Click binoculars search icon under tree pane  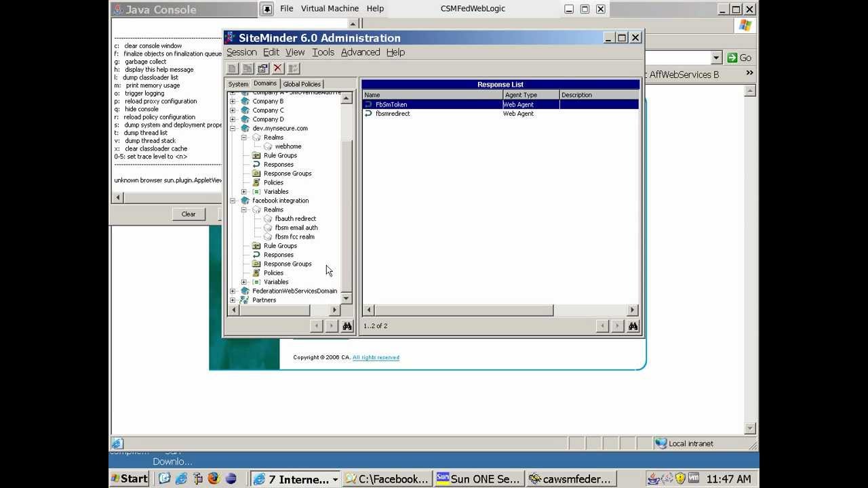click(x=347, y=326)
